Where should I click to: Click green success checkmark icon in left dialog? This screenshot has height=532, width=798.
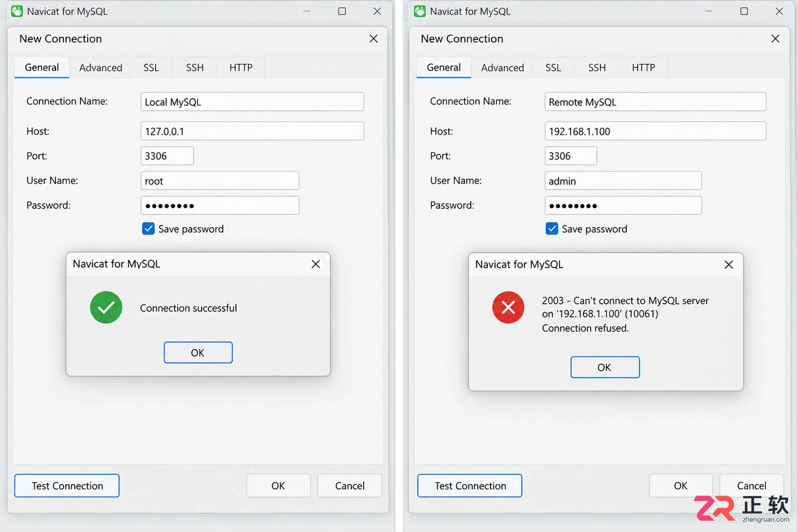point(106,308)
